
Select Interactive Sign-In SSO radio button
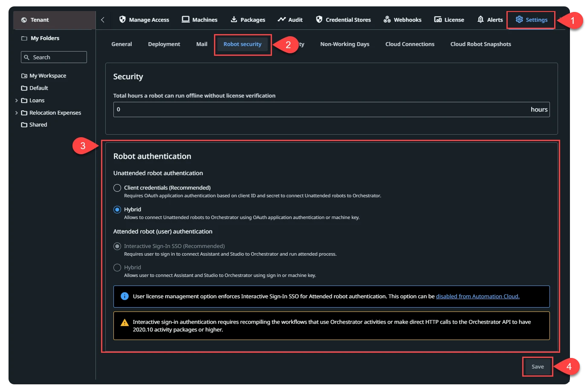(x=117, y=246)
